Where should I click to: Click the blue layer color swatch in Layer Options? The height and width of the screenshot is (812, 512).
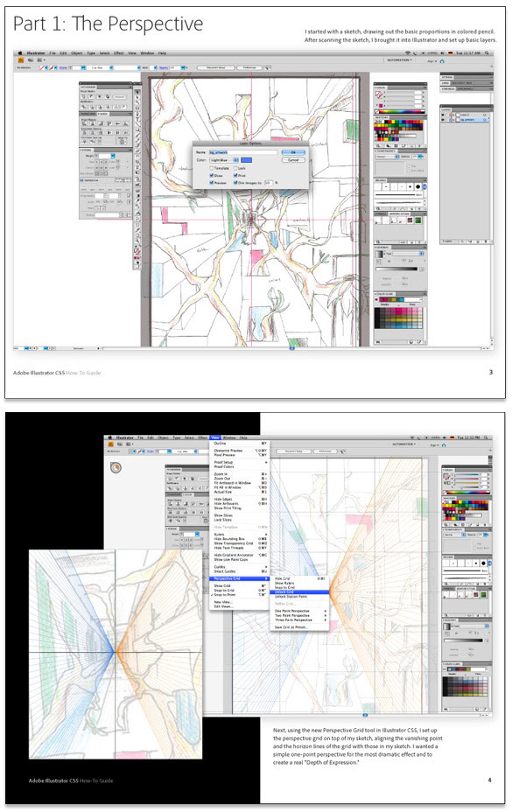coord(246,160)
